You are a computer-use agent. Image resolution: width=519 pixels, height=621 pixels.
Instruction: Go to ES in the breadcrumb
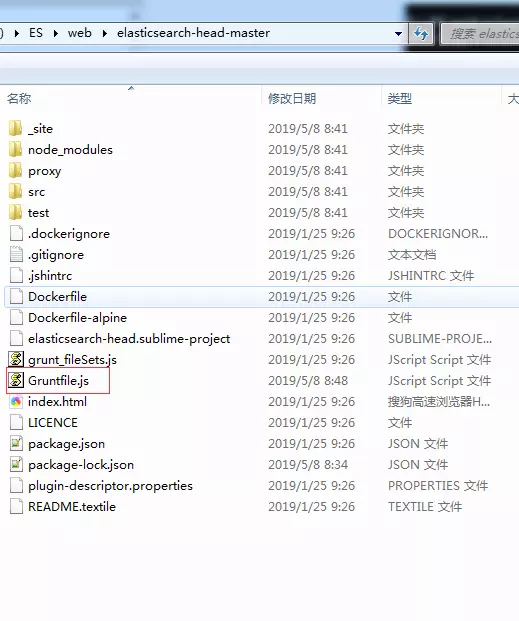pyautogui.click(x=36, y=33)
